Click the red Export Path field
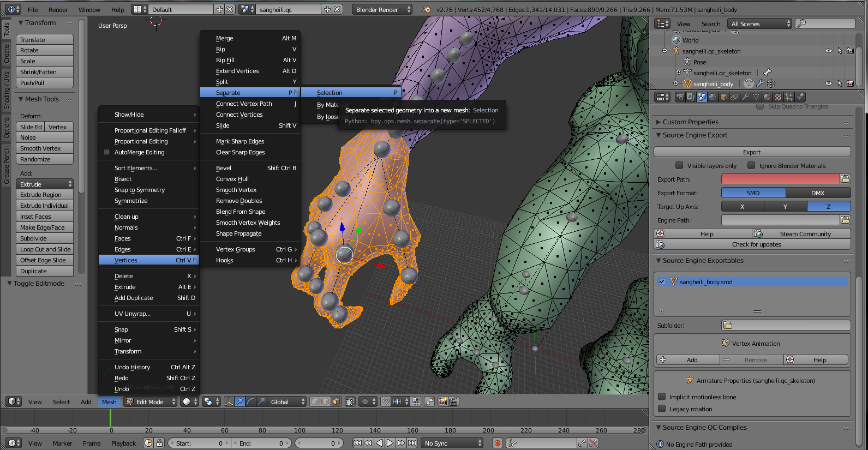Screen dimensions: 868x450 [780, 179]
